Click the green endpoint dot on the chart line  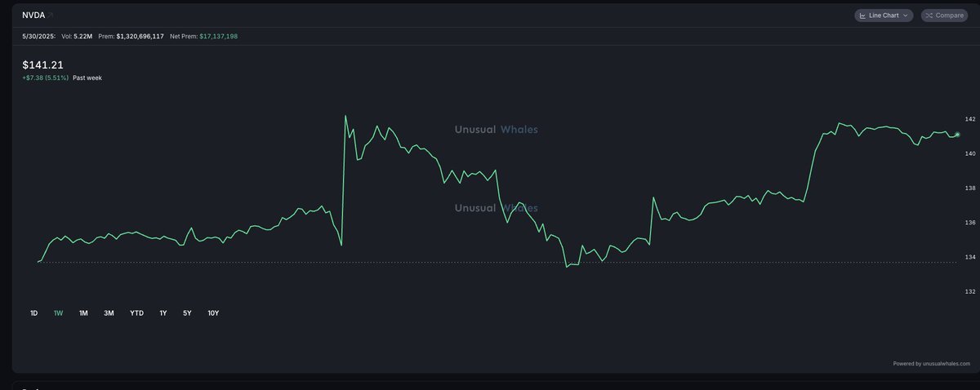[x=957, y=135]
